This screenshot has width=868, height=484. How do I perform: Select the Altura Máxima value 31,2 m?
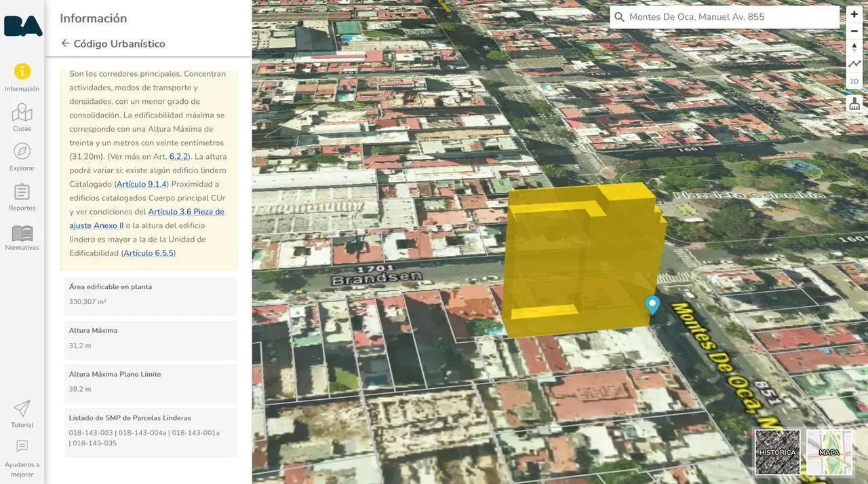80,346
